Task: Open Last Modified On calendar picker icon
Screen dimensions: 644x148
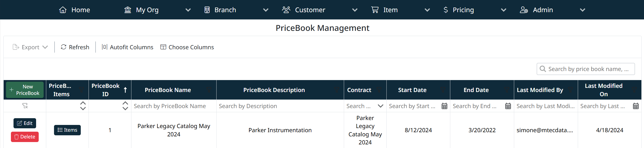Action: coord(636,106)
